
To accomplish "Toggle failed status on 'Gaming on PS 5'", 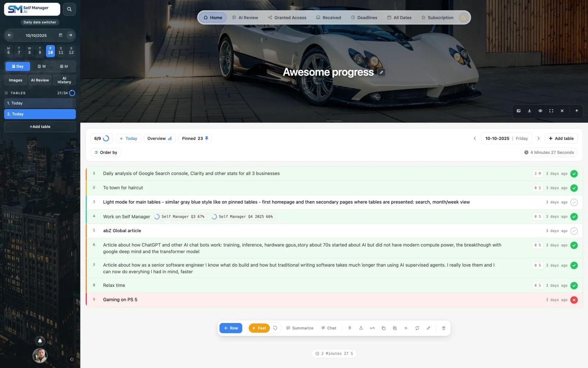I will (x=574, y=300).
